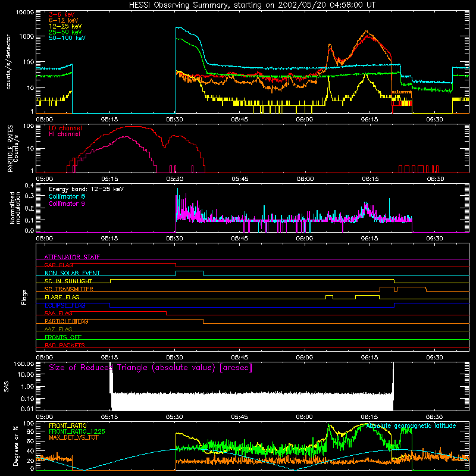Click the 05:30 tick under count-rate panel
The image size is (476, 476).
(174, 120)
